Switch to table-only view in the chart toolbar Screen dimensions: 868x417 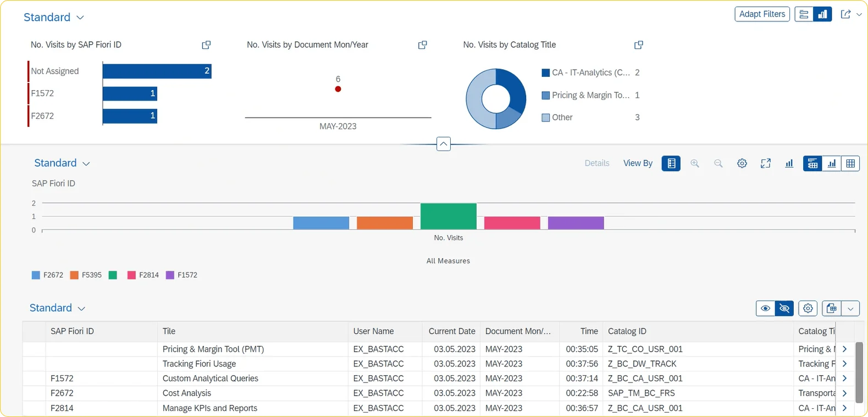(850, 163)
